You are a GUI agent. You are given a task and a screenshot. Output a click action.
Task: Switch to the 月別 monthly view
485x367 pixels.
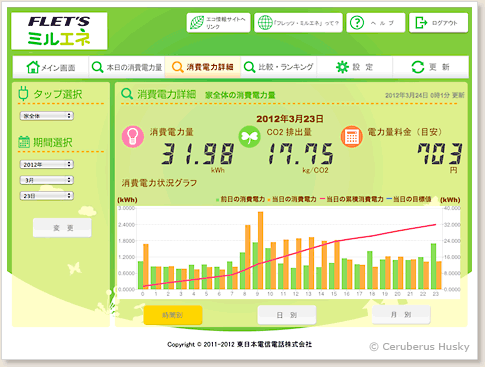tap(401, 314)
